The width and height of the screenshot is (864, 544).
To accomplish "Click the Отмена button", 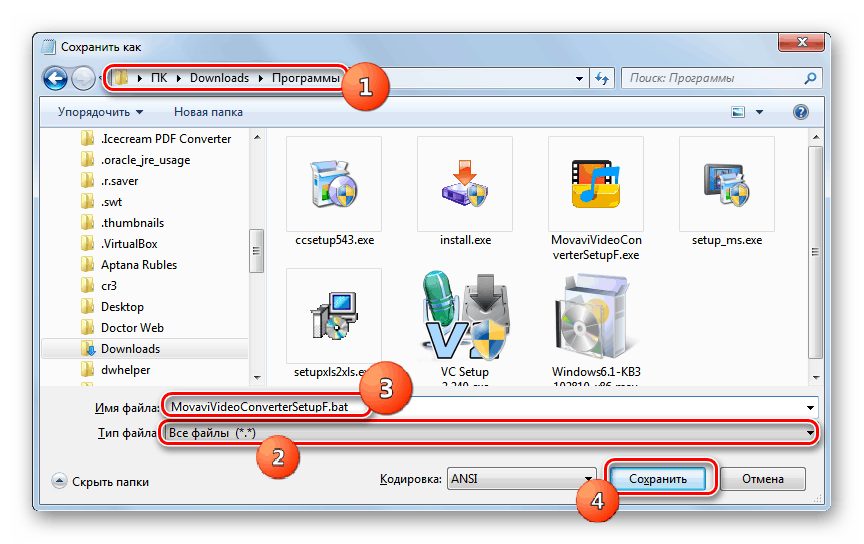I will (763, 479).
